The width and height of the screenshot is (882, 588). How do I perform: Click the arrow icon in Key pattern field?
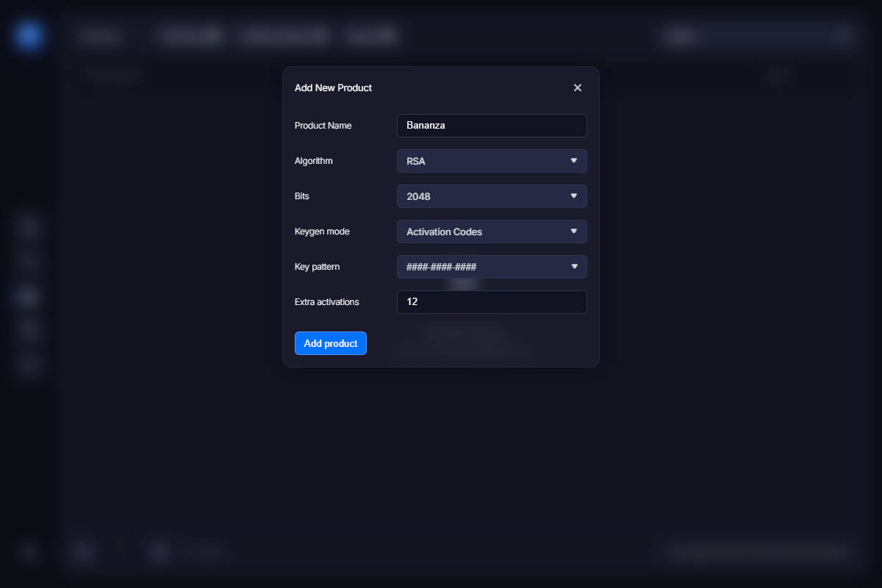(x=574, y=267)
